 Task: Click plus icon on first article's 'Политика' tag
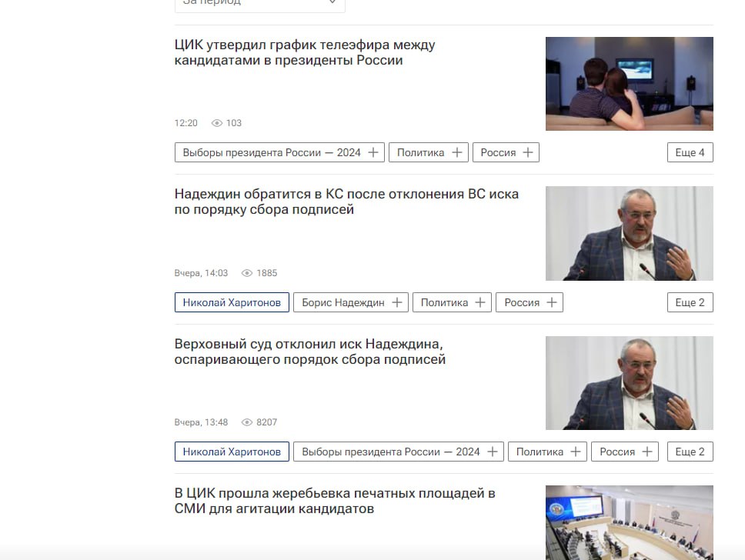[457, 152]
